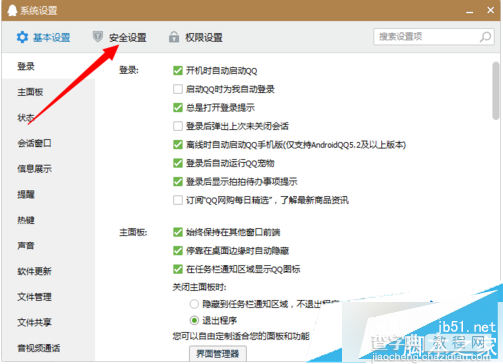Uncheck 始终保持在其他窗口前端
Image resolution: width=503 pixels, height=364 pixels.
pos(178,232)
